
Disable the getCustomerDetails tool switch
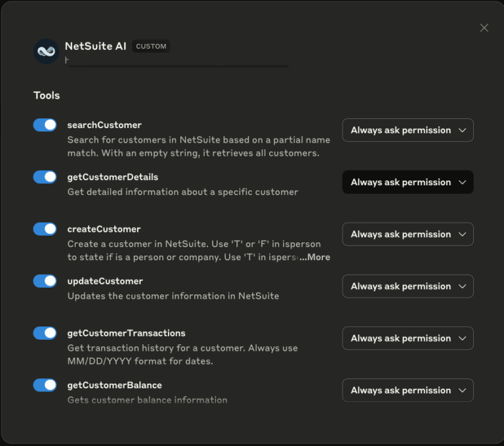[45, 177]
